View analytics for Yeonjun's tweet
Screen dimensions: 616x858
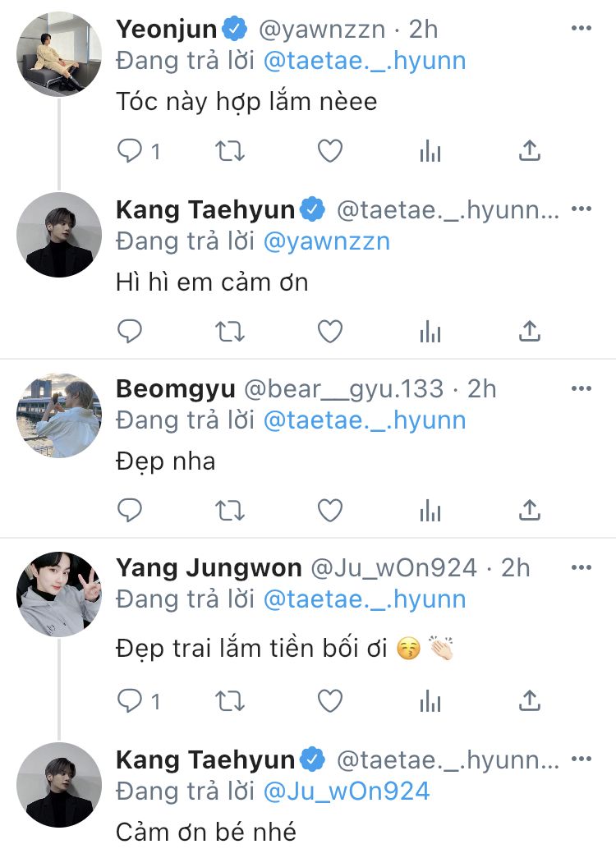(x=430, y=151)
